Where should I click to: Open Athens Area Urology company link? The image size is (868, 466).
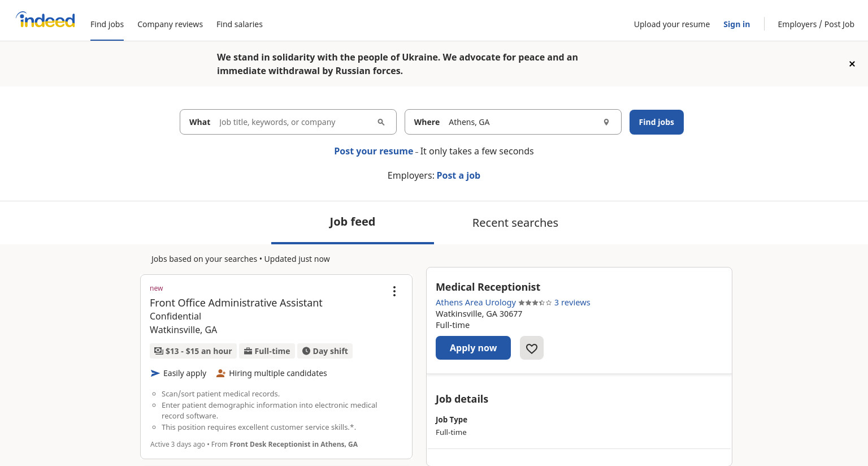(476, 303)
